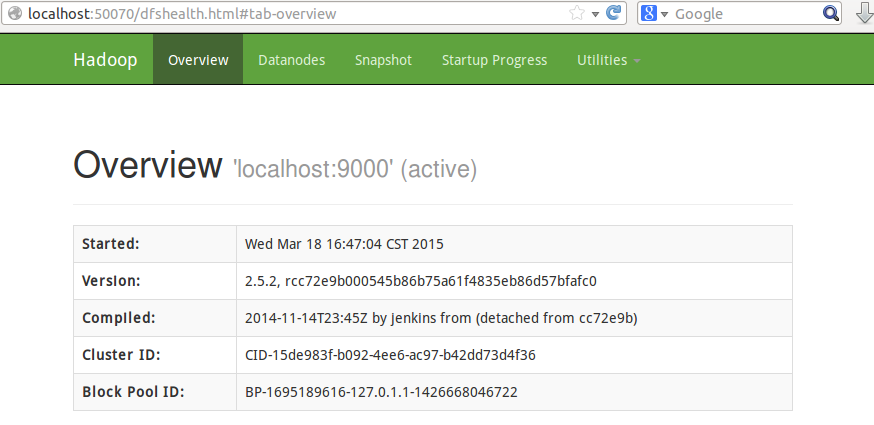874x425 pixels.
Task: Click the Google search engine icon
Action: point(649,13)
